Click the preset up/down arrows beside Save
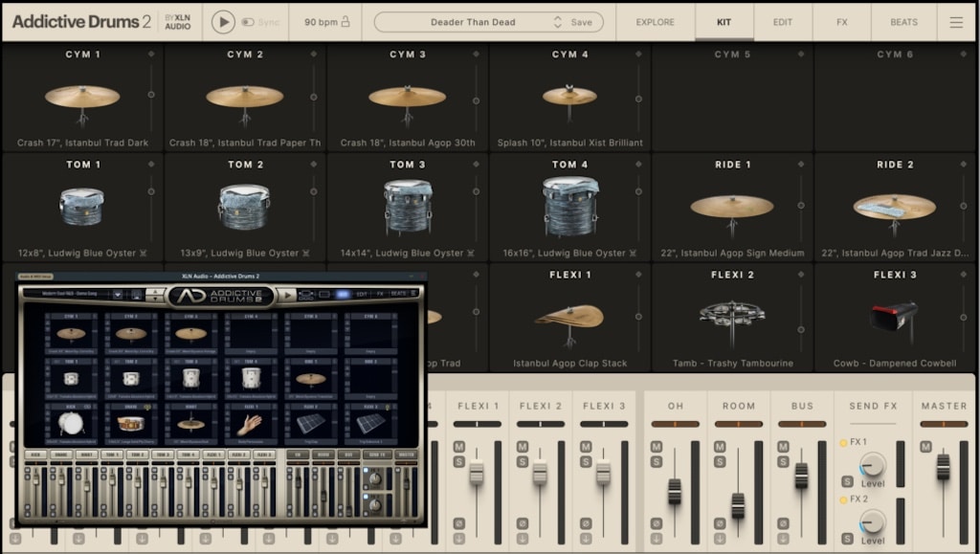Viewport: 980px width, 554px height. click(x=558, y=22)
